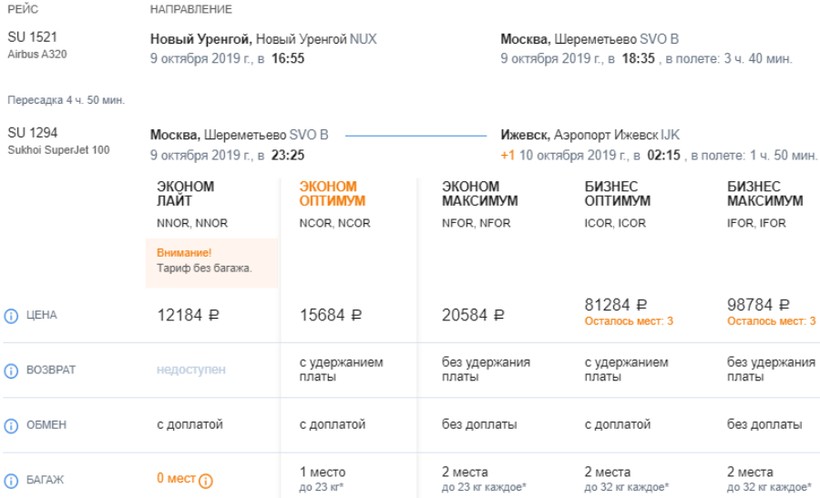
Task: Click the info icon beside ВОЗВРАТ
Action: (x=12, y=371)
